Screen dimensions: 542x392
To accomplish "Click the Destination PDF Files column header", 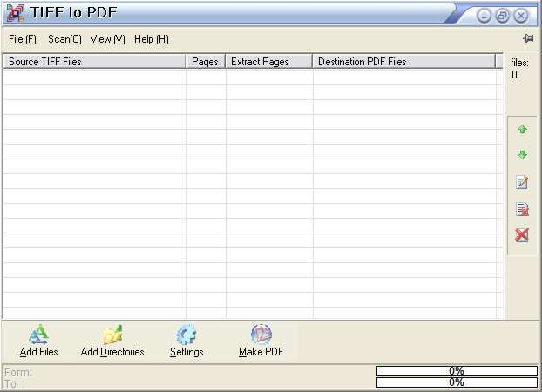I will tap(404, 62).
